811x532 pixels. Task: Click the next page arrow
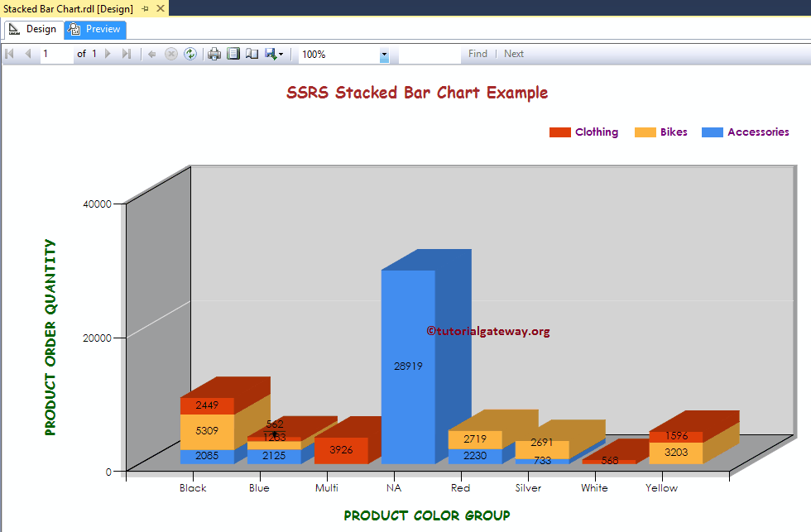tap(107, 54)
